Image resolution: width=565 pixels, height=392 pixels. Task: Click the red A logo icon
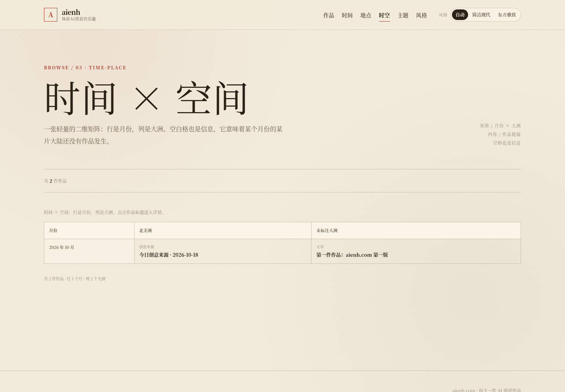pos(51,15)
